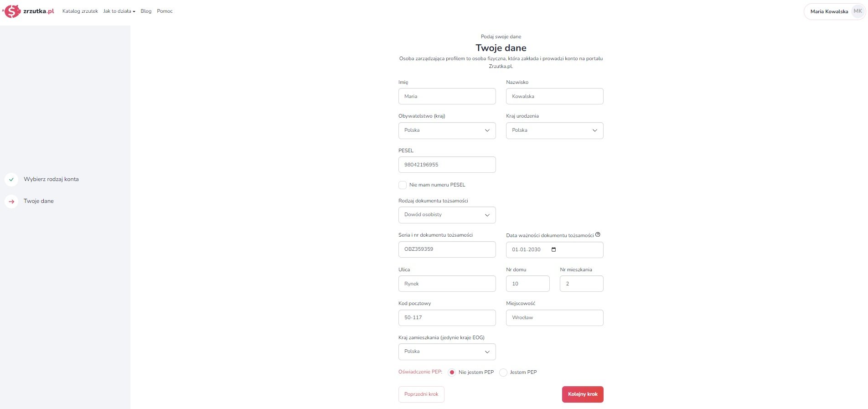Image resolution: width=868 pixels, height=409 pixels.
Task: Click the Poprzedni krok button
Action: 421,394
